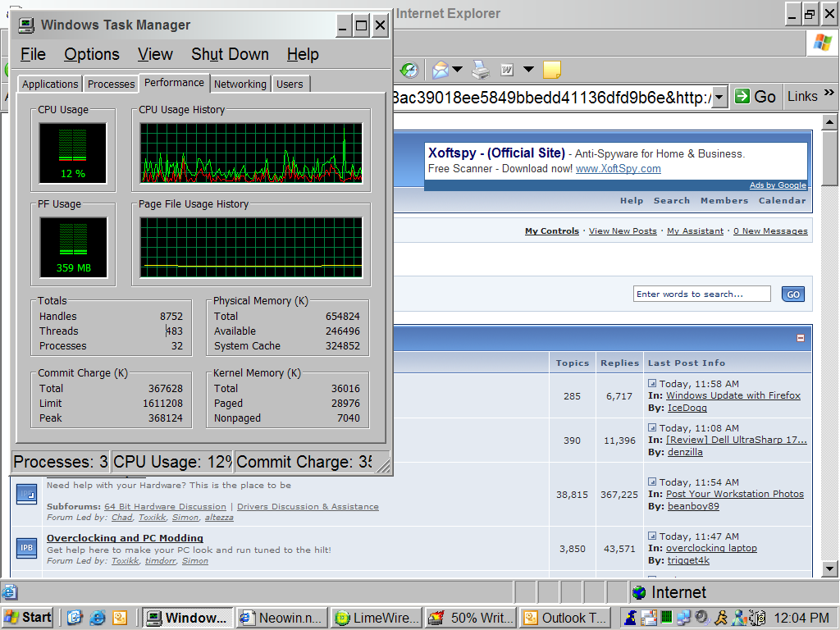This screenshot has width=840, height=630.
Task: Click the Mail icon in IE toolbar
Action: click(x=440, y=70)
